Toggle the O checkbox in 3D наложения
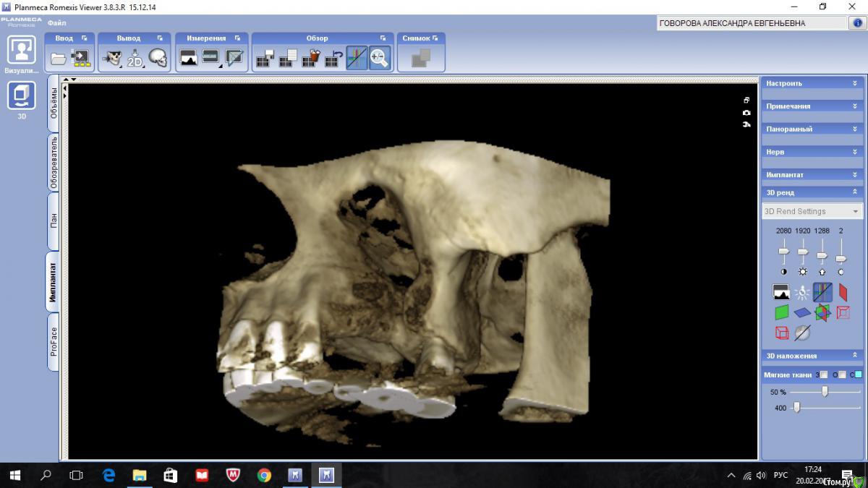The image size is (868, 488). click(x=842, y=374)
